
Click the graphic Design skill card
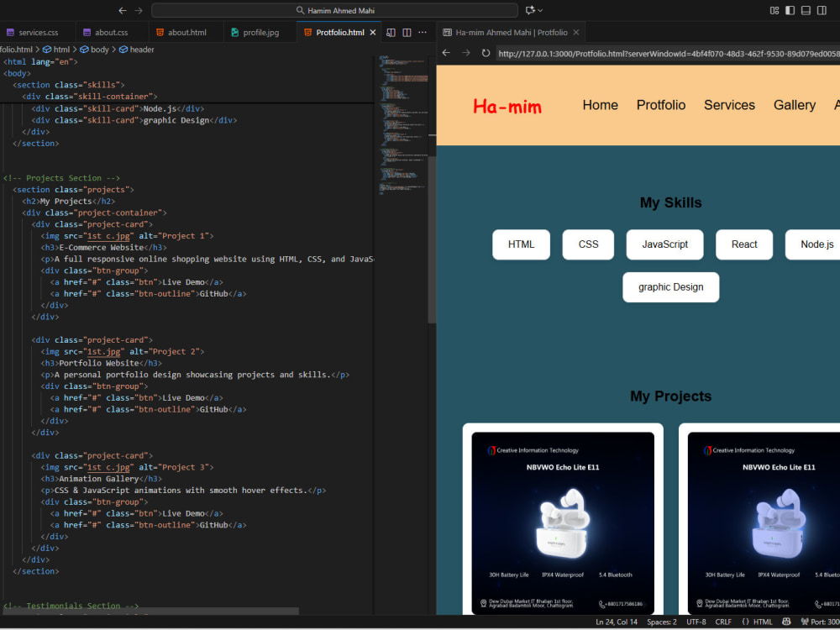tap(670, 287)
